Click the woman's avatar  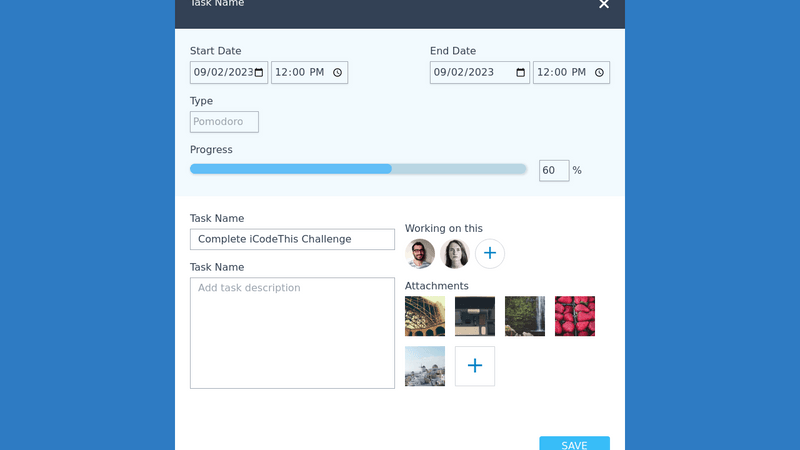click(x=455, y=254)
